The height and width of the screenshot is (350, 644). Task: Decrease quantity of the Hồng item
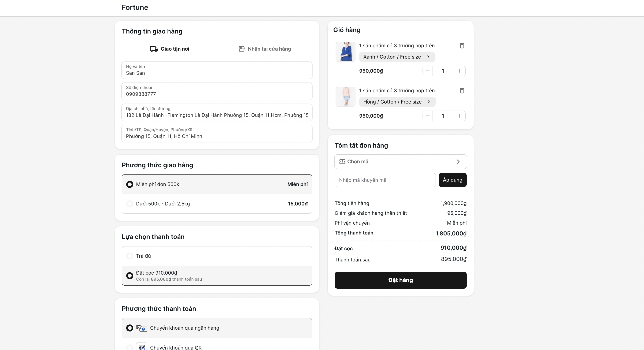click(x=428, y=116)
